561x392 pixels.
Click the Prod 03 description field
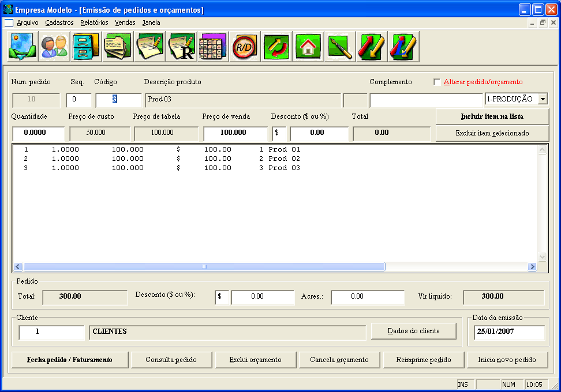[x=243, y=100]
